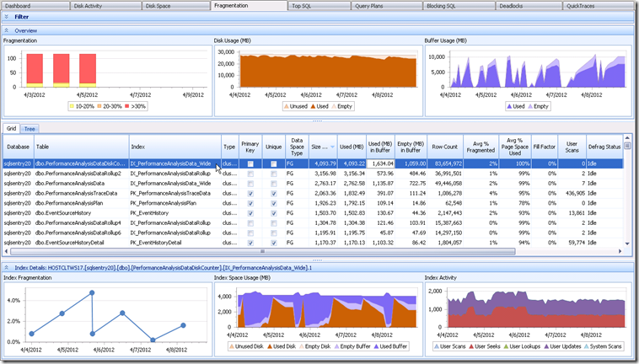The height and width of the screenshot is (364, 639).
Task: Click the peak point on Index Fragmentation chart
Action: pos(92,292)
